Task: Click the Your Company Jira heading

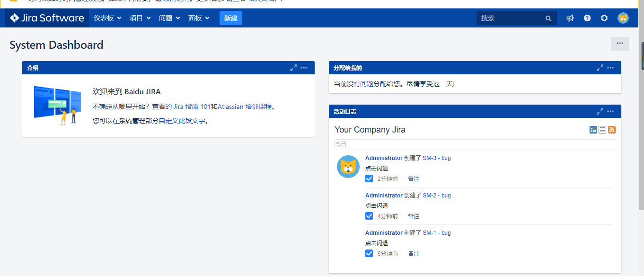Action: (x=370, y=130)
